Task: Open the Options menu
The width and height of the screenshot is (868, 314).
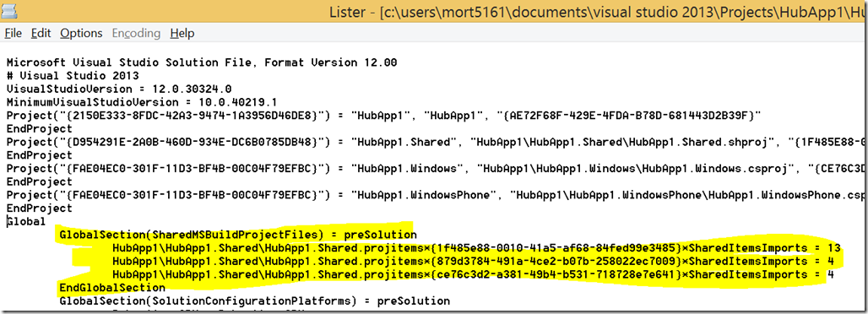Action: click(81, 33)
